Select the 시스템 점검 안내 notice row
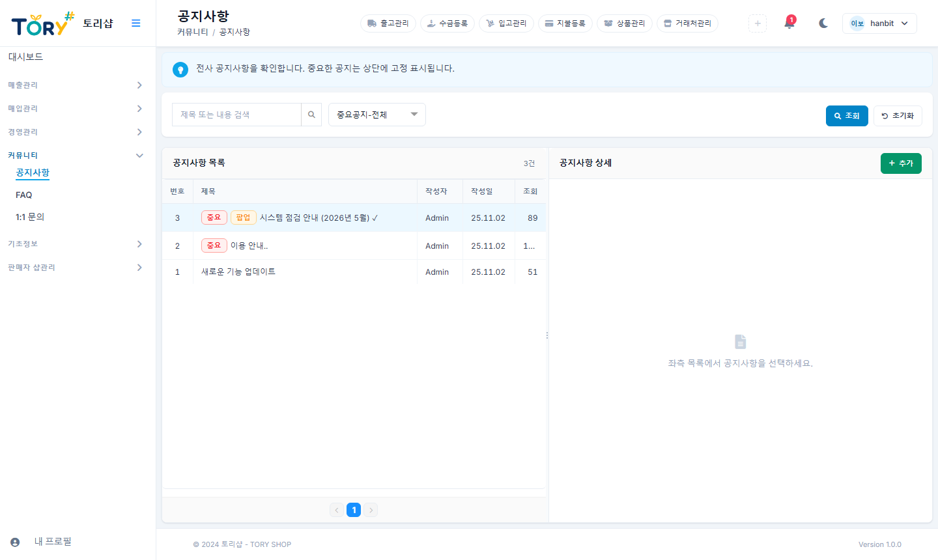This screenshot has height=560, width=938. click(x=354, y=218)
